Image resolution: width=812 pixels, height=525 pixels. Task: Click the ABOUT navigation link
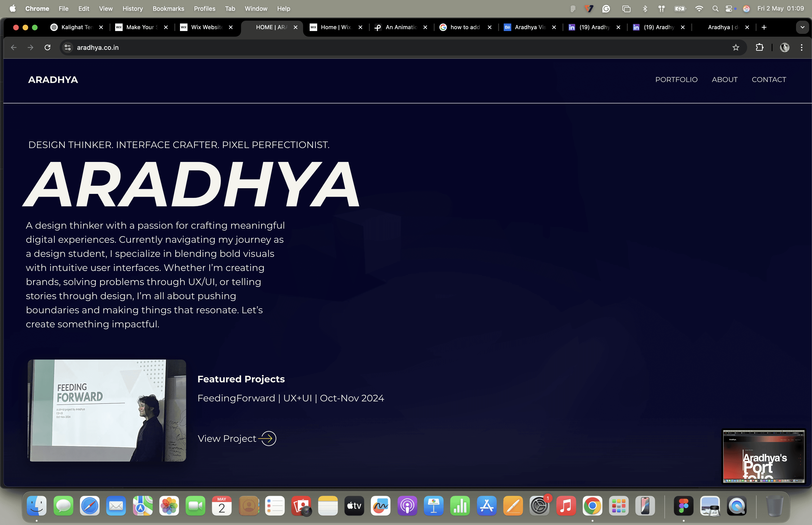[x=724, y=79]
